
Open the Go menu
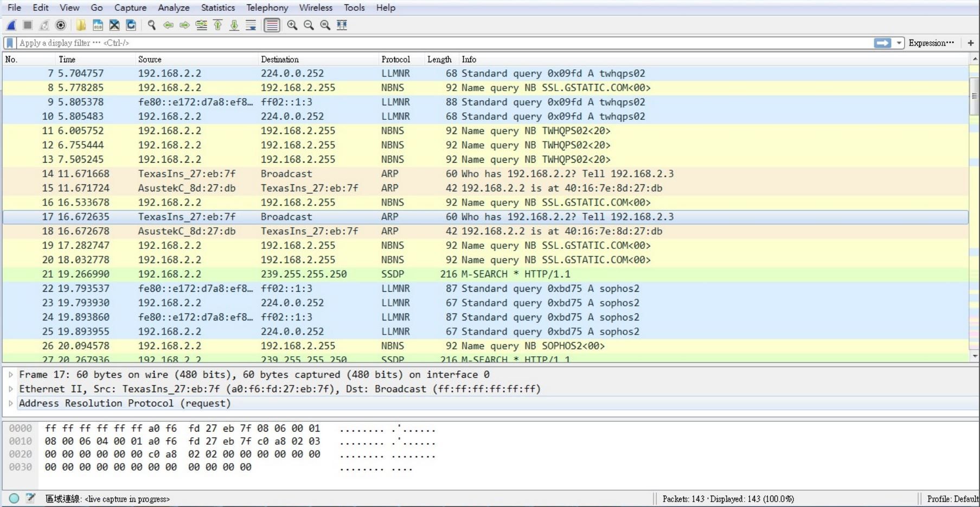tap(97, 8)
